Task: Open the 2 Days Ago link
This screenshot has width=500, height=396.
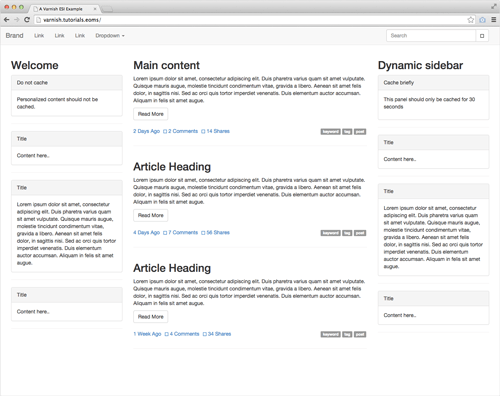Action: click(147, 131)
